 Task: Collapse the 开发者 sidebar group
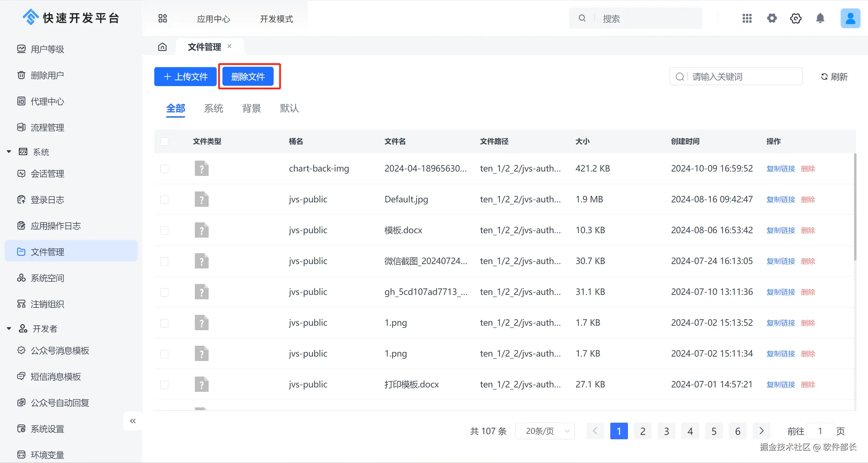point(9,328)
